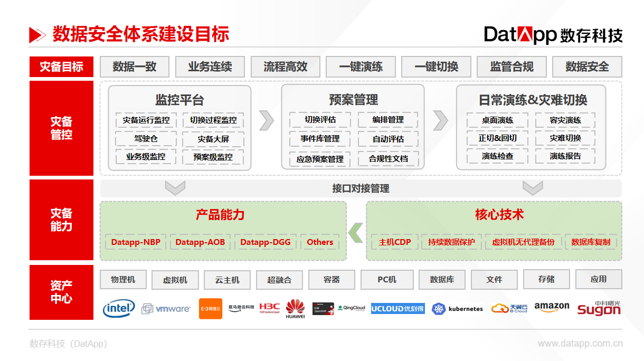Click the red arrow icon beside the slide title

coord(37,35)
